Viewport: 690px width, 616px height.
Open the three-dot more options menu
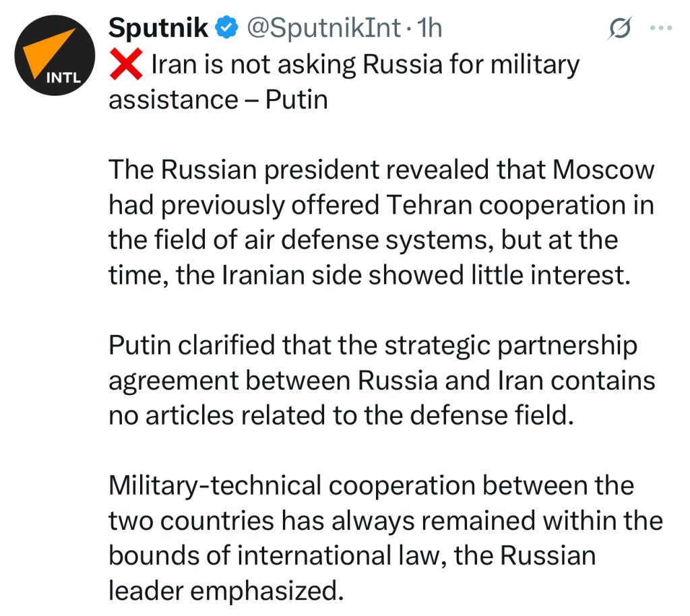pyautogui.click(x=660, y=28)
